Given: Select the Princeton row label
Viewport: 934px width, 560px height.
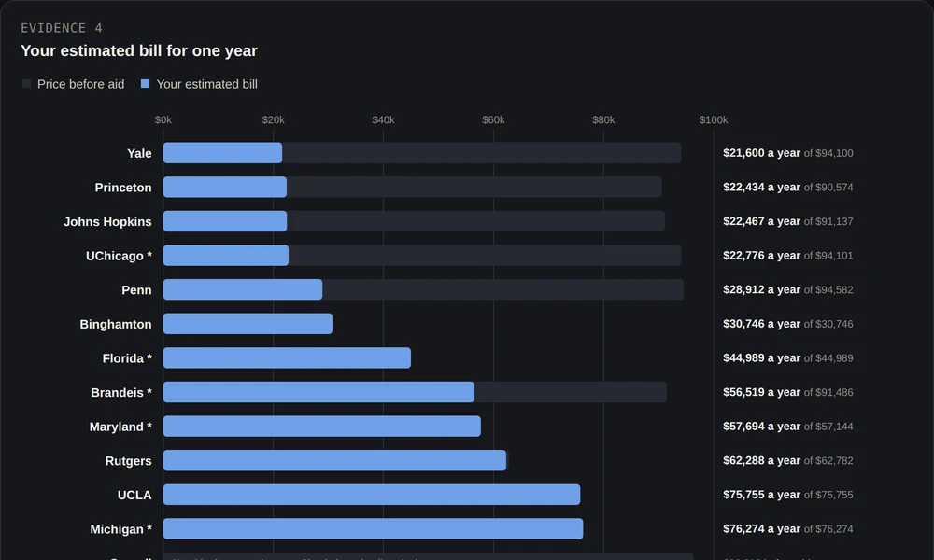Looking at the screenshot, I should (123, 188).
